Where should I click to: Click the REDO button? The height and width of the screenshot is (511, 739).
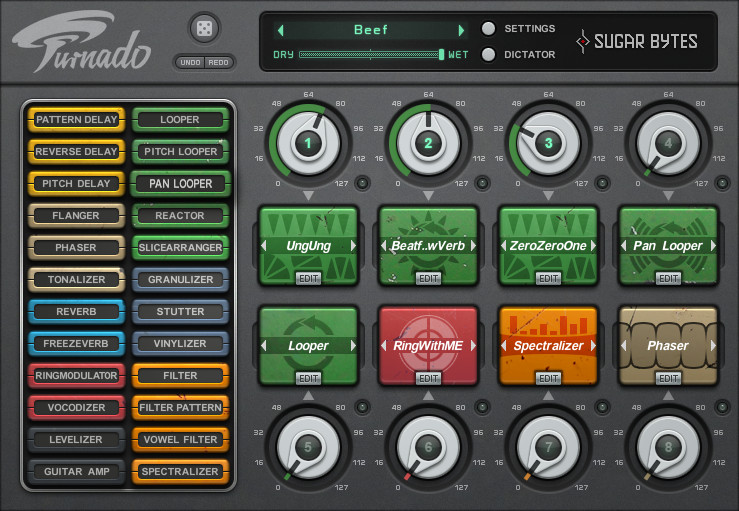pyautogui.click(x=218, y=63)
